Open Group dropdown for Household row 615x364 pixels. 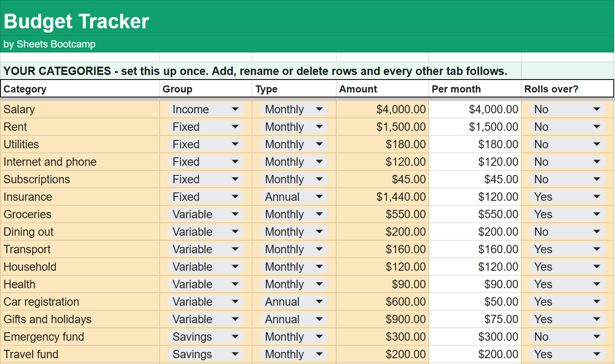coord(206,267)
